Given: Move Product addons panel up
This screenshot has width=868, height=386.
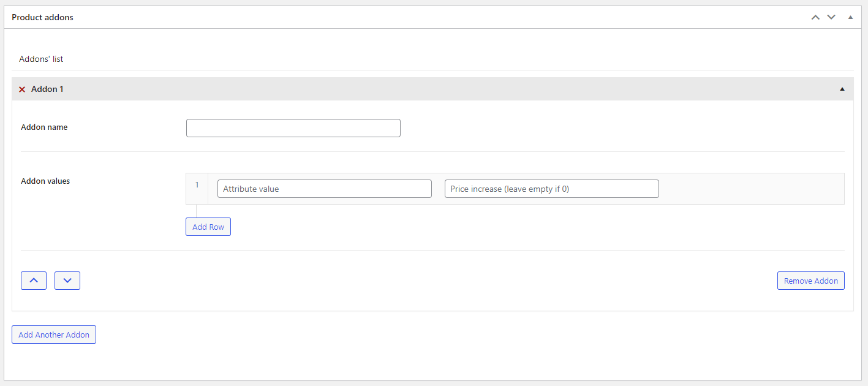Looking at the screenshot, I should (x=815, y=17).
